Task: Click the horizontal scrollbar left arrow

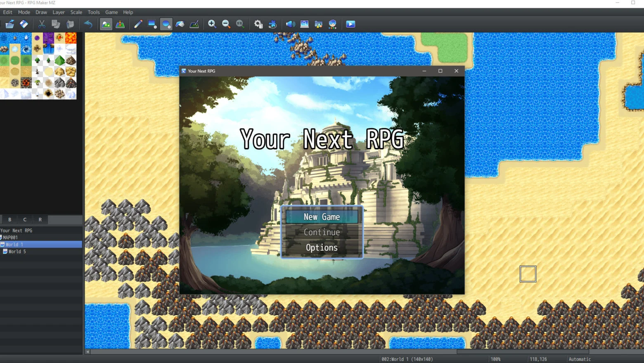Action: [88, 352]
